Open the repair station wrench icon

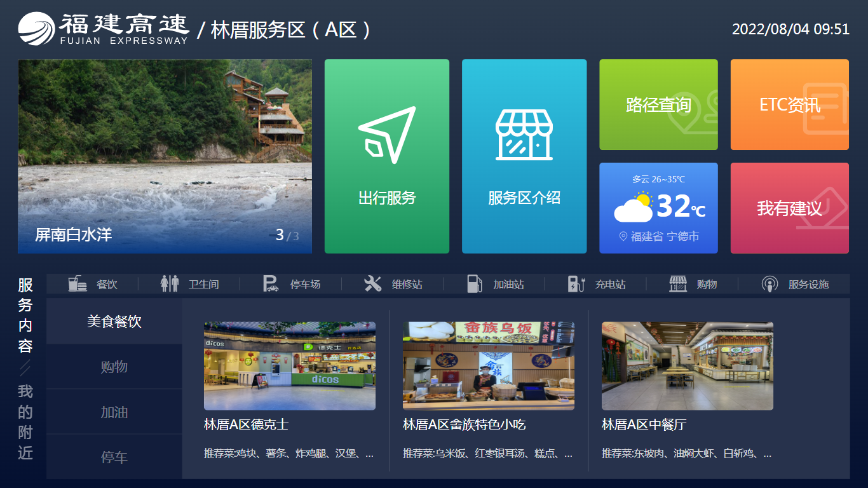pyautogui.click(x=372, y=284)
